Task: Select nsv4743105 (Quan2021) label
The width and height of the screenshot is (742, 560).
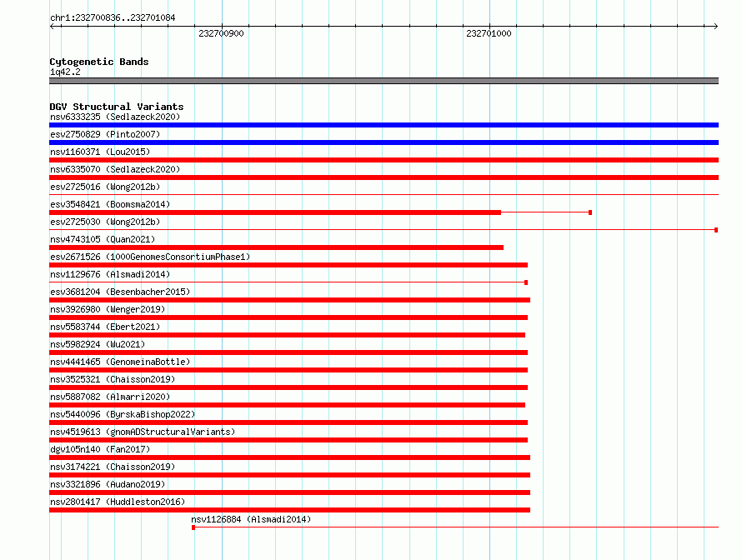Action: (x=103, y=239)
